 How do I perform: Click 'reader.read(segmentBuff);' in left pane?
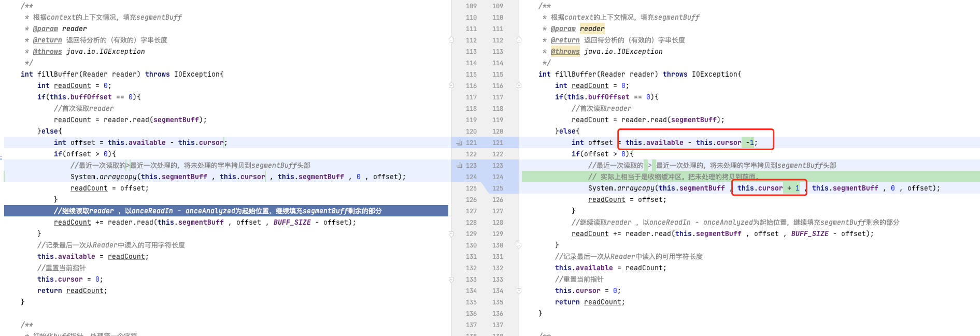pyautogui.click(x=155, y=120)
